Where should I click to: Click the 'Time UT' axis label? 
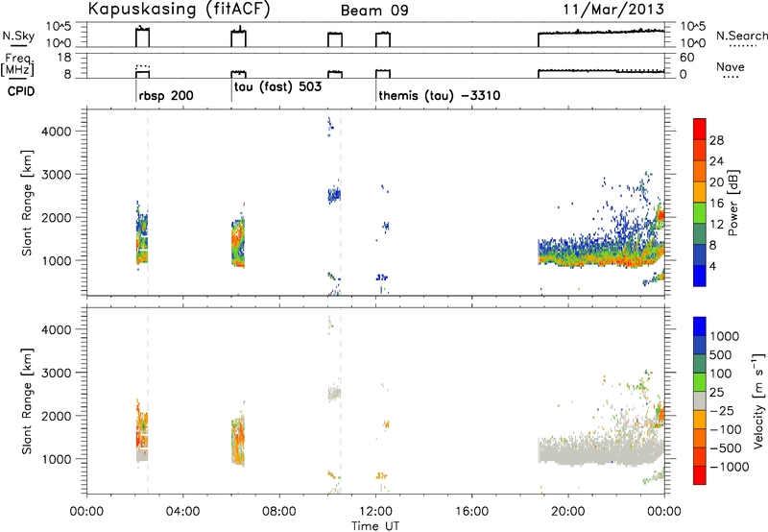tap(375, 526)
